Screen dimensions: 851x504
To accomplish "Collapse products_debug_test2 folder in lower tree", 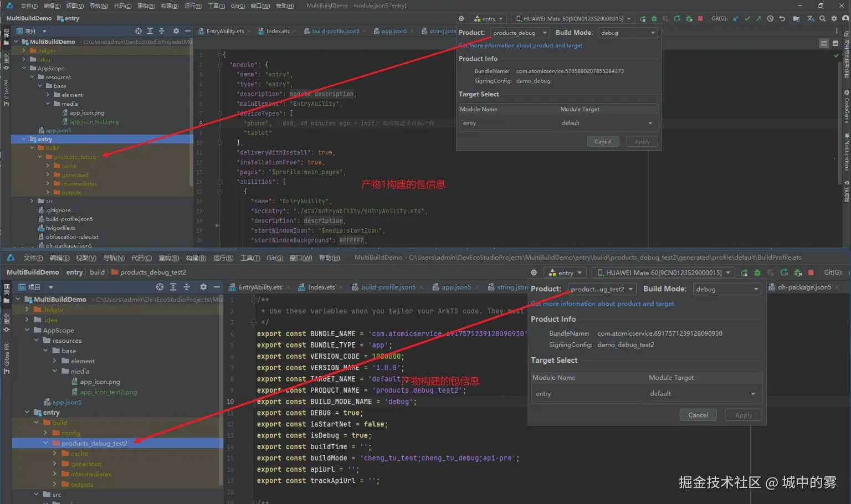I will click(46, 443).
